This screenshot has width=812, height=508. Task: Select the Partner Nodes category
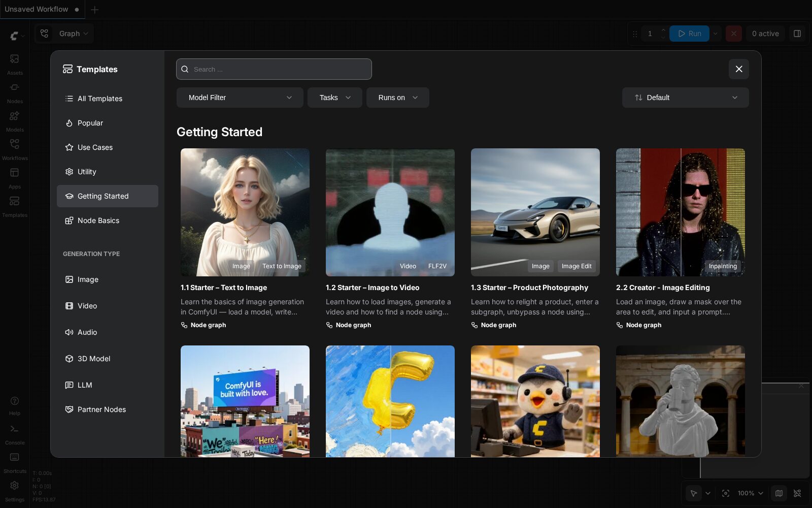108,409
